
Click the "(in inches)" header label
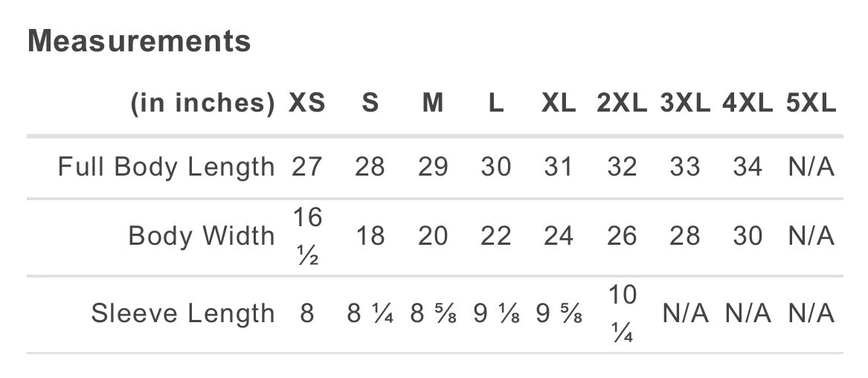[203, 103]
